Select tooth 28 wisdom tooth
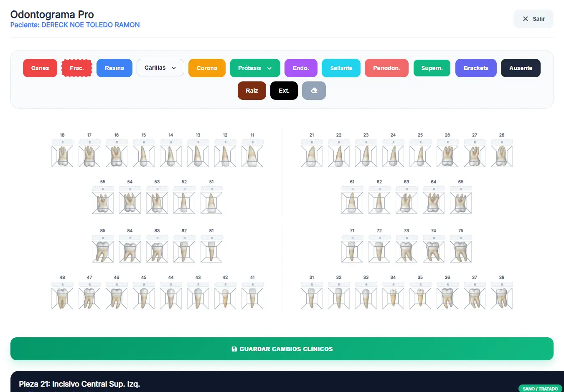This screenshot has height=392, width=564. tap(502, 156)
